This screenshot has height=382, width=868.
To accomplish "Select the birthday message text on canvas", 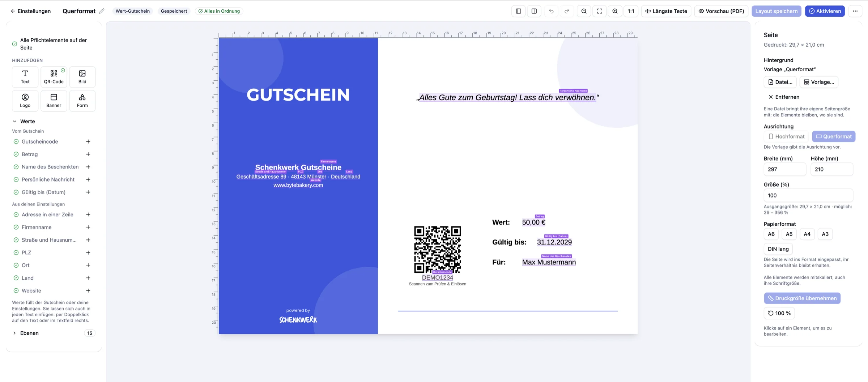I will pos(507,98).
